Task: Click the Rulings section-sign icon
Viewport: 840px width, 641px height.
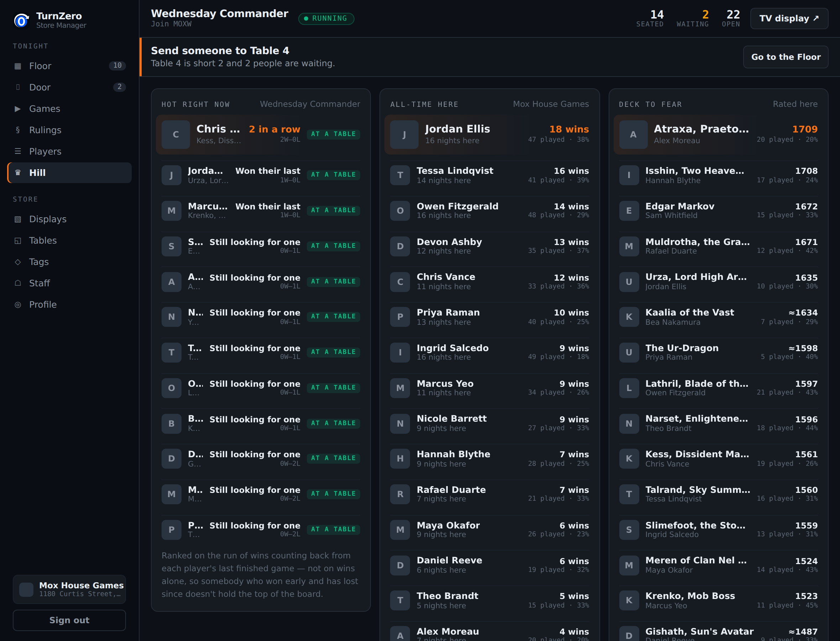Action: pos(17,130)
